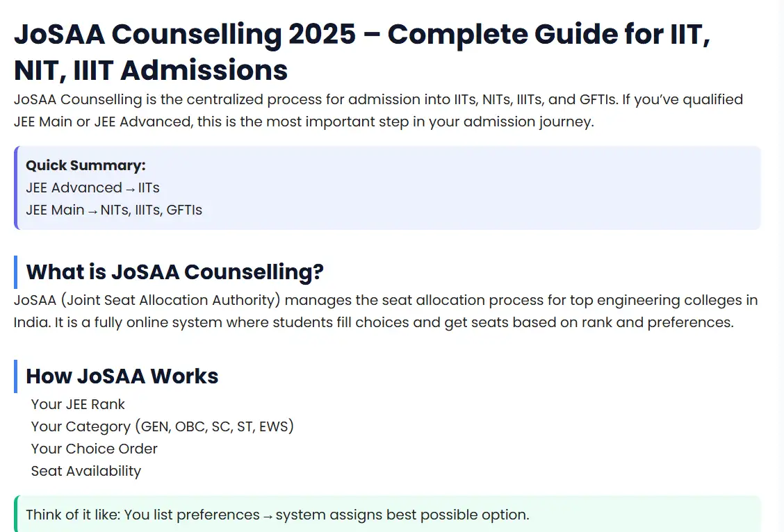Select the Your Category (GEN, OBC, SC, ST, EWS) item
The width and height of the screenshot is (784, 532).
coord(162,426)
